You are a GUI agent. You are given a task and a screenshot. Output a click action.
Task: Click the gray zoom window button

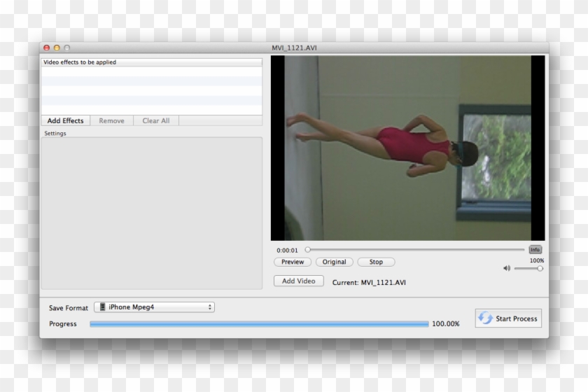66,48
